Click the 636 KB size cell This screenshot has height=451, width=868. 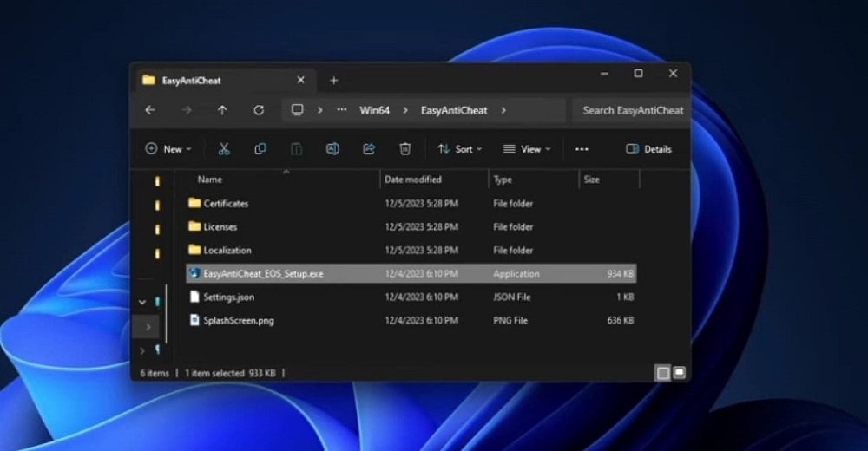tap(620, 320)
